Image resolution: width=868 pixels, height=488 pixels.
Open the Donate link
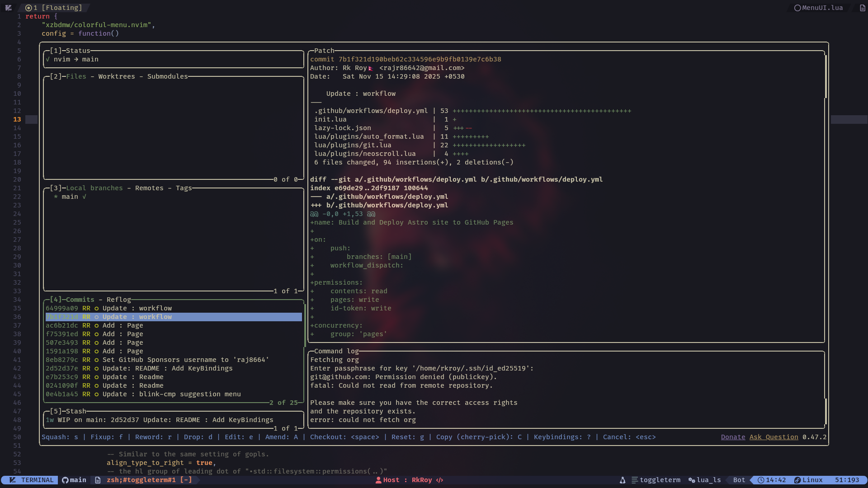(x=733, y=437)
